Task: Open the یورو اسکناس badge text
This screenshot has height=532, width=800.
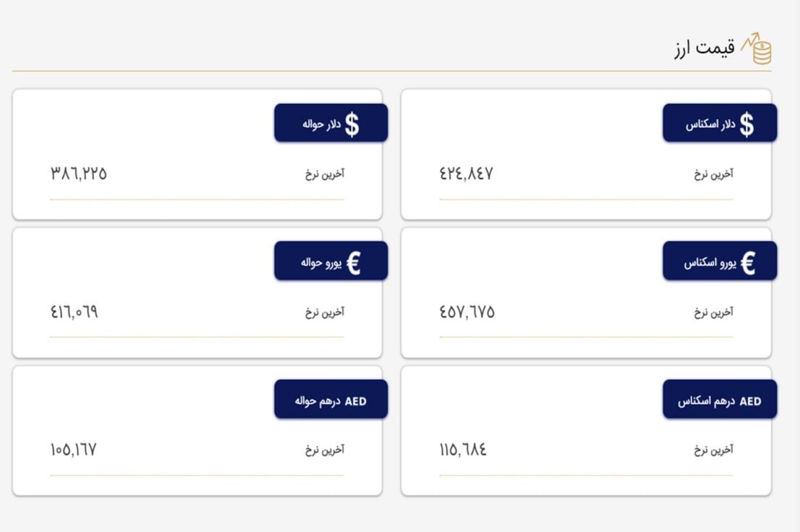Action: (710, 263)
